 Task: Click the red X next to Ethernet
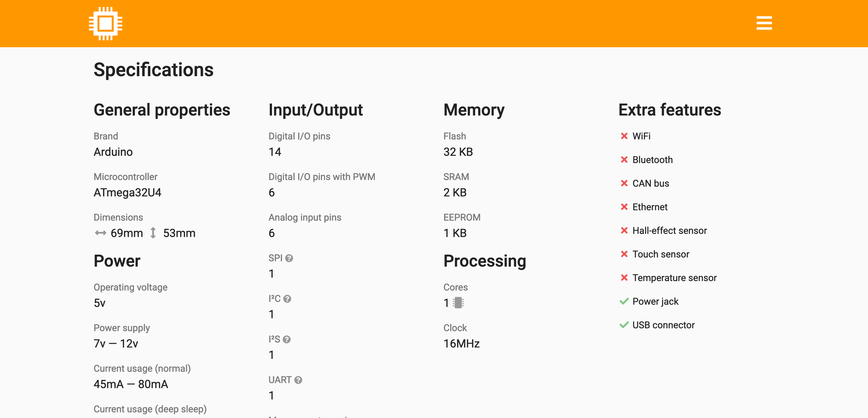(x=624, y=207)
